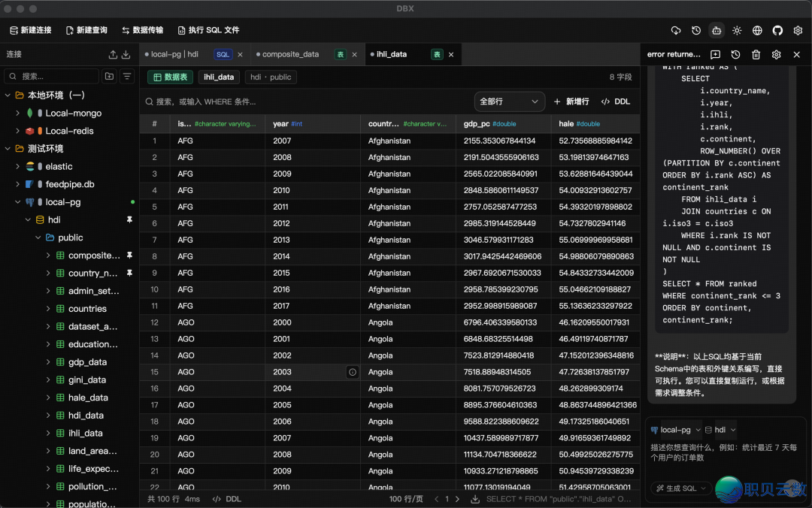The height and width of the screenshot is (508, 812).
Task: Open app settings gear in top toolbar
Action: coord(798,31)
